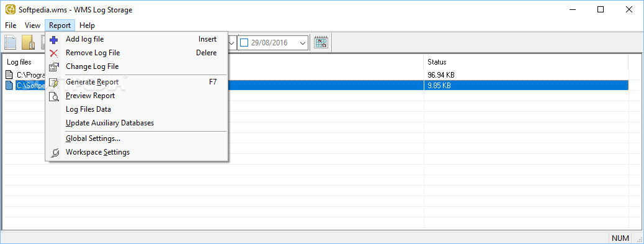
Task: Open the calendar date range toolbar icon
Action: click(321, 42)
